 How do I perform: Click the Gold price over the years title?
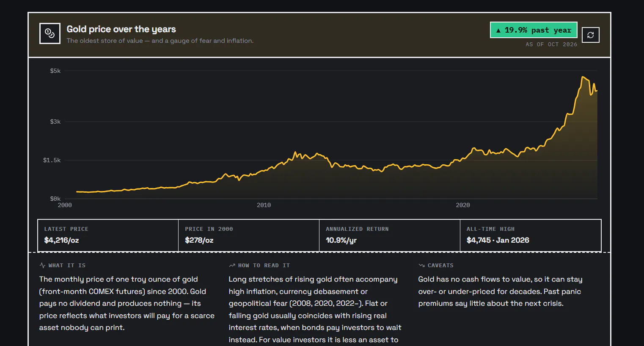click(121, 29)
